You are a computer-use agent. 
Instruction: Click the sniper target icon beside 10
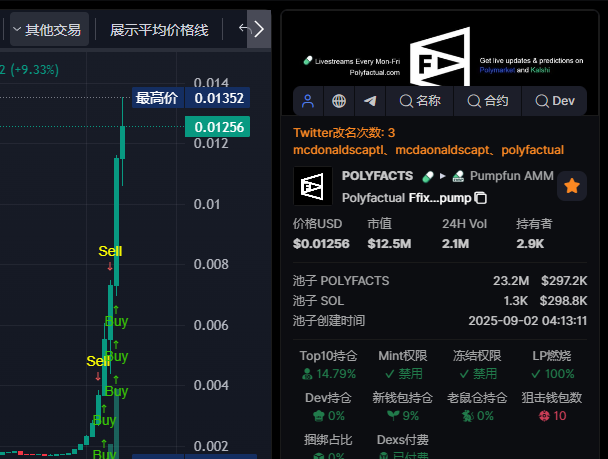coord(544,416)
